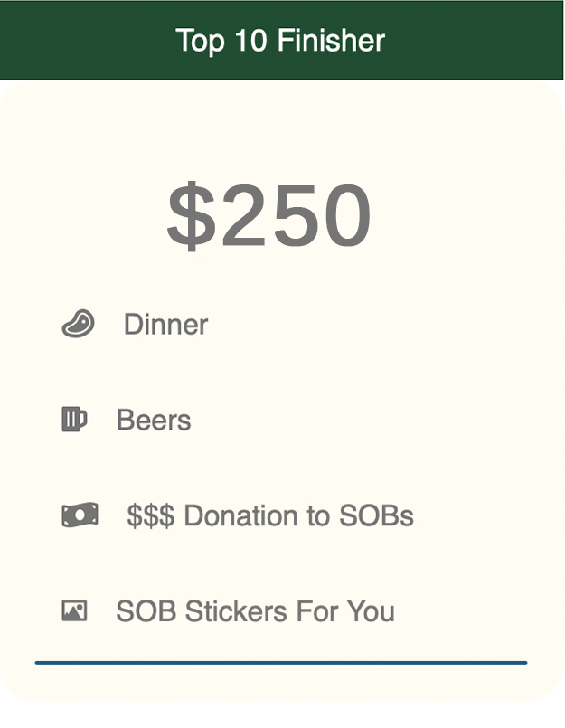Click the Dinner perk label
The width and height of the screenshot is (565, 728).
tap(165, 325)
